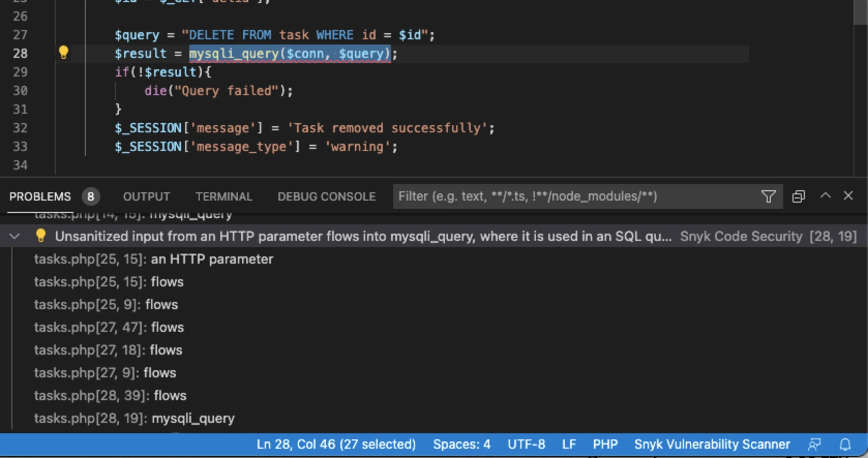Open notifications via the bell icon
The width and height of the screenshot is (868, 458).
pos(844,444)
